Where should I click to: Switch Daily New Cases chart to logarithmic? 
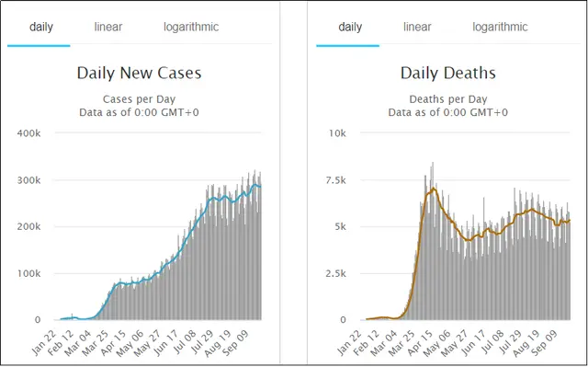click(191, 27)
